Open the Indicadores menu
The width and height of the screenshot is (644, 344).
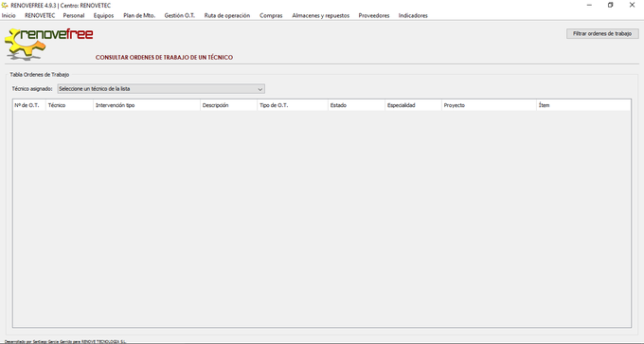point(413,15)
